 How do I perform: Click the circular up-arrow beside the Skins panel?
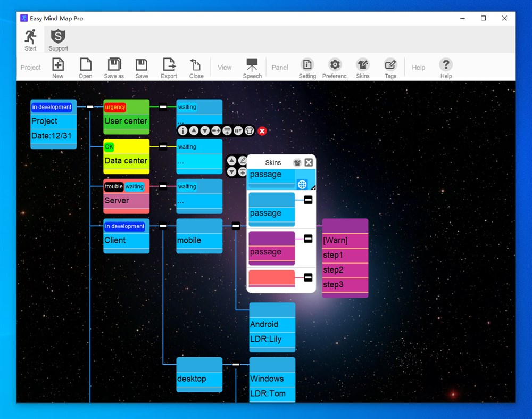[231, 160]
